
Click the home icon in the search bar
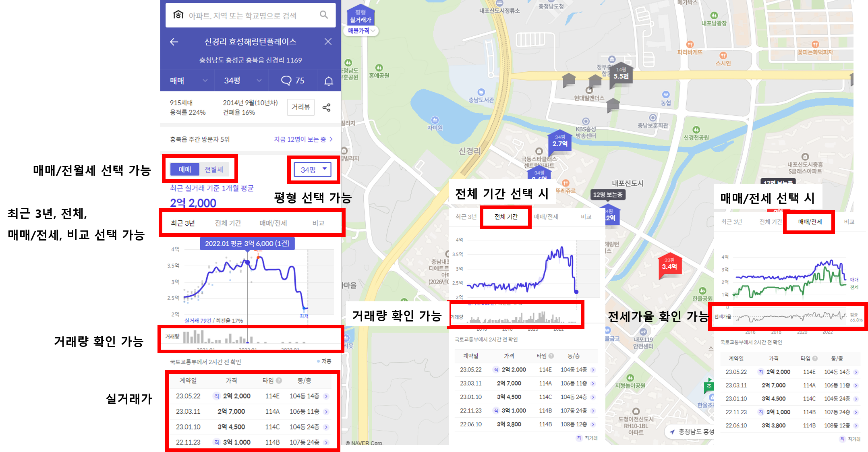point(177,15)
